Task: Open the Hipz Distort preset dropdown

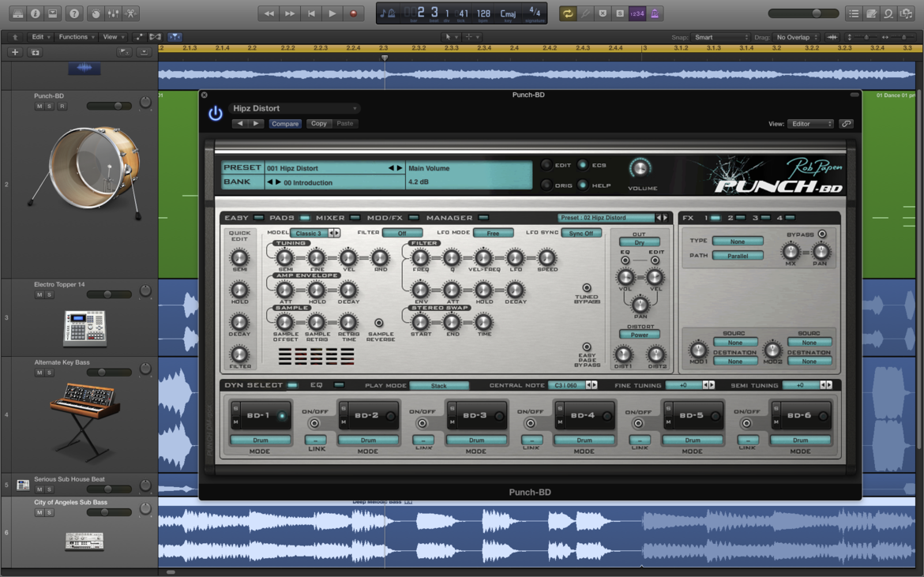Action: [x=294, y=108]
